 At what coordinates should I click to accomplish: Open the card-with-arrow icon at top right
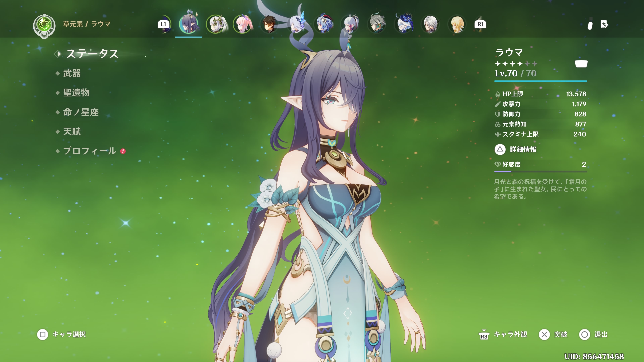coord(604,24)
